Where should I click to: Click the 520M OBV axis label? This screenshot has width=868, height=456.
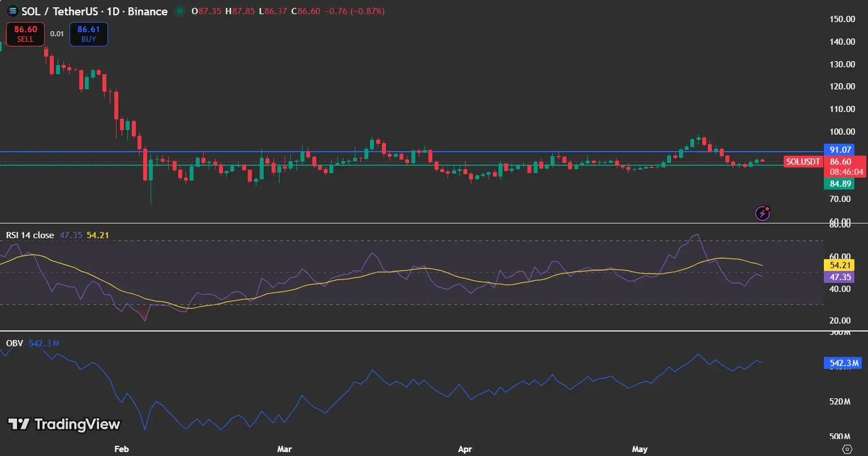pos(840,402)
